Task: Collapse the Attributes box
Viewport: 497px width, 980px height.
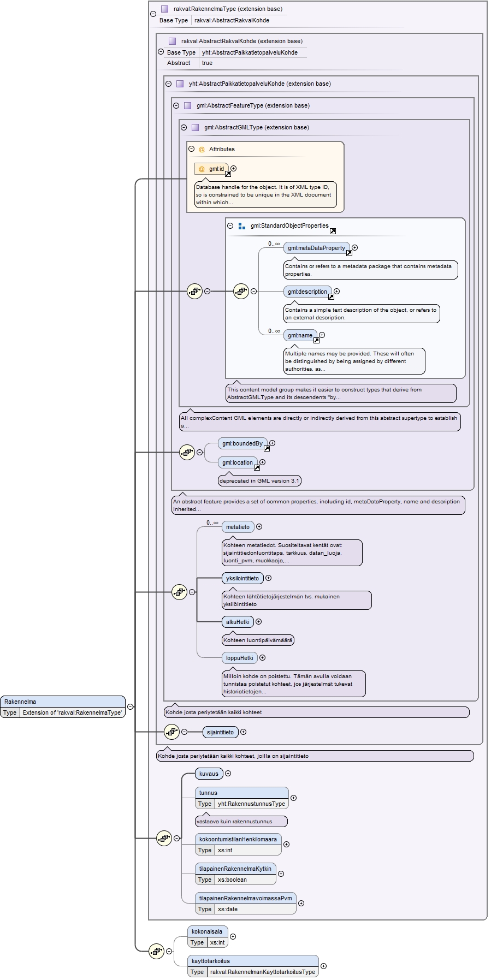Action: (191, 149)
